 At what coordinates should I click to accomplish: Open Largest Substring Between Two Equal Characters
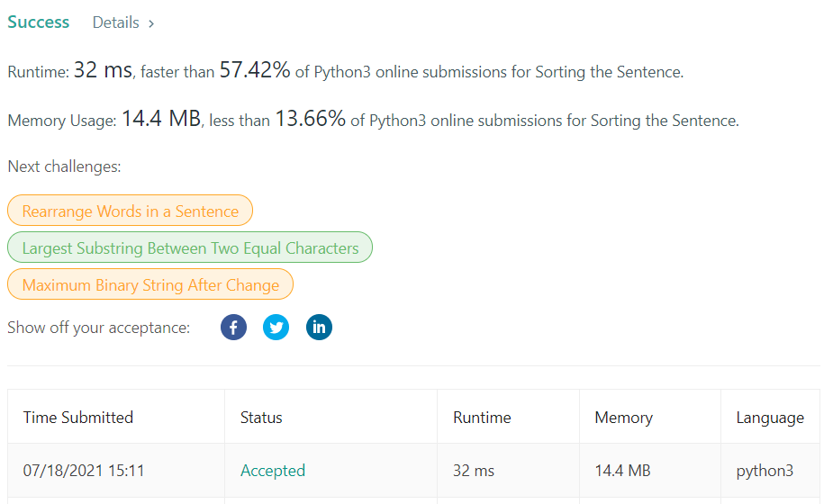pyautogui.click(x=190, y=247)
